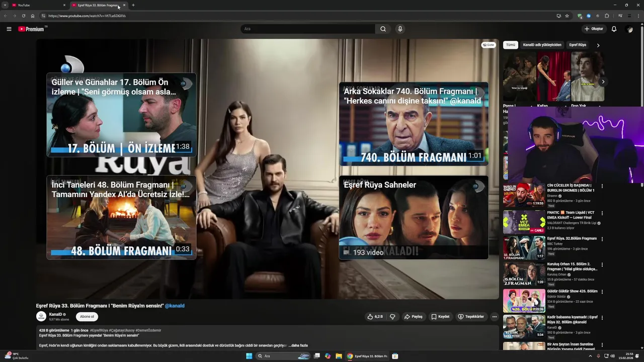Click the search magnifier button
Image resolution: width=644 pixels, height=362 pixels.
coord(383,29)
